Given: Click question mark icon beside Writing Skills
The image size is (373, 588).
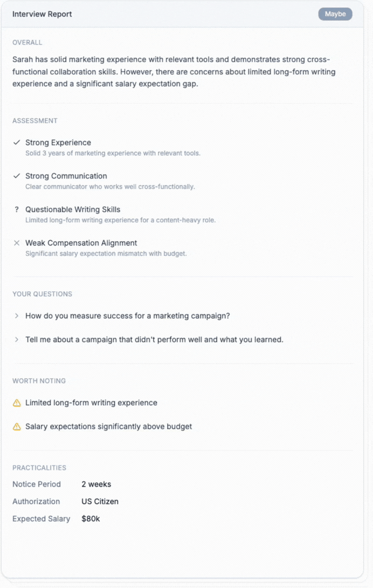Looking at the screenshot, I should tap(17, 209).
